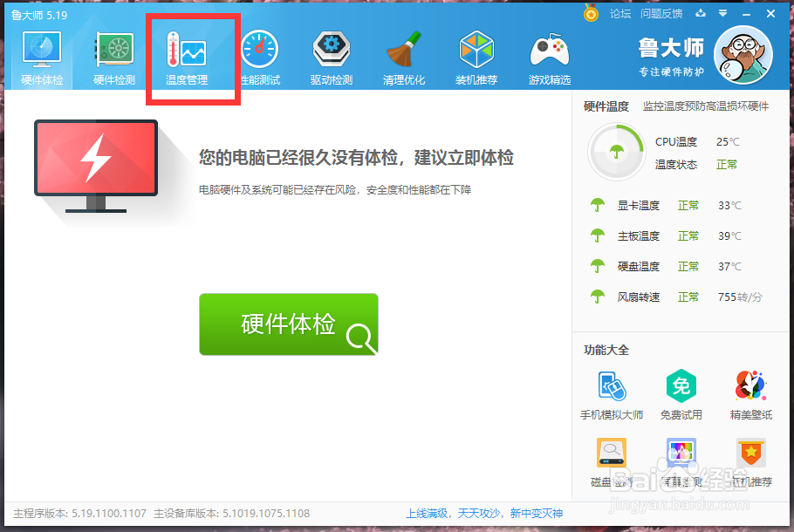Click the 主程序版本 5.19.1100.1107 text
This screenshot has height=532, width=794.
tap(79, 514)
